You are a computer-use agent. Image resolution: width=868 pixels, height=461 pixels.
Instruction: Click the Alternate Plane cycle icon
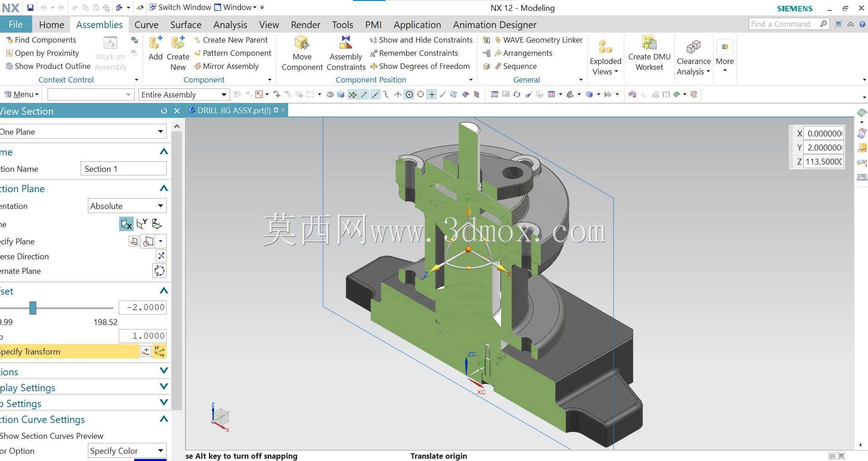coord(159,271)
